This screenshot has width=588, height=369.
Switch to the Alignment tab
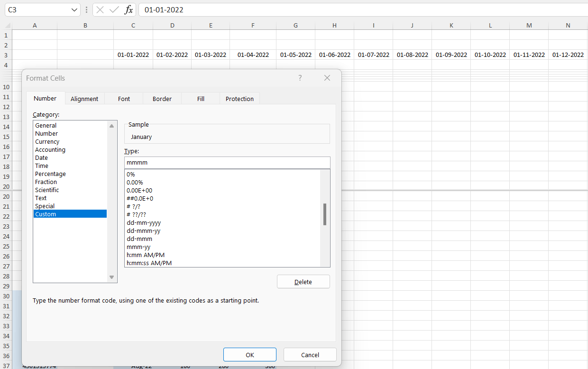84,99
